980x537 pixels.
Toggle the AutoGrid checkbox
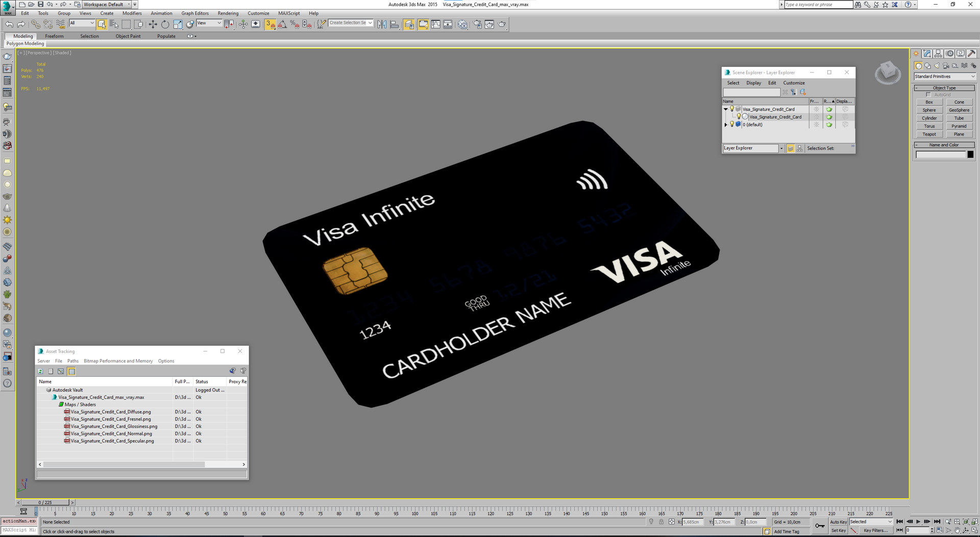point(928,95)
